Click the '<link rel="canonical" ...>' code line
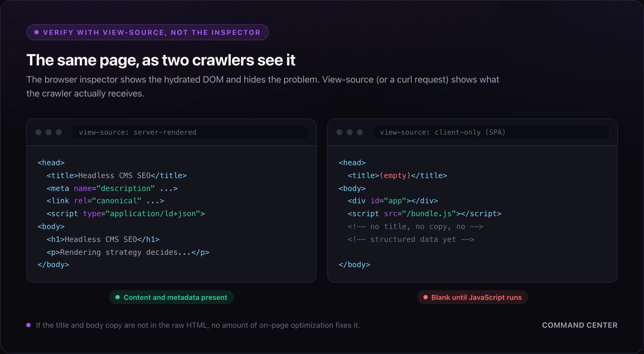The height and width of the screenshot is (354, 644). 105,201
